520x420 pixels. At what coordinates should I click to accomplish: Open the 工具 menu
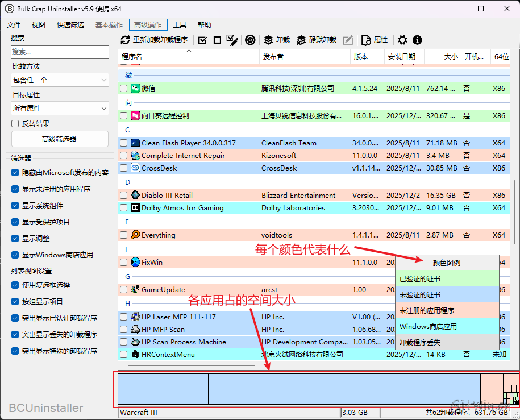click(x=180, y=25)
